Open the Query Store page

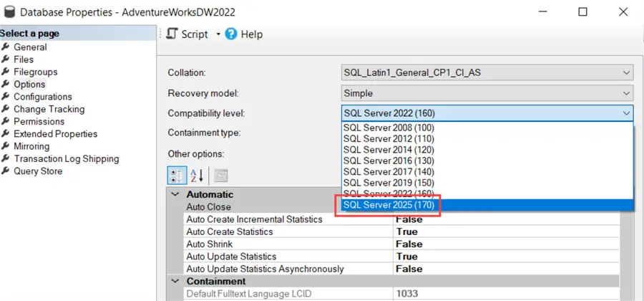coord(38,171)
